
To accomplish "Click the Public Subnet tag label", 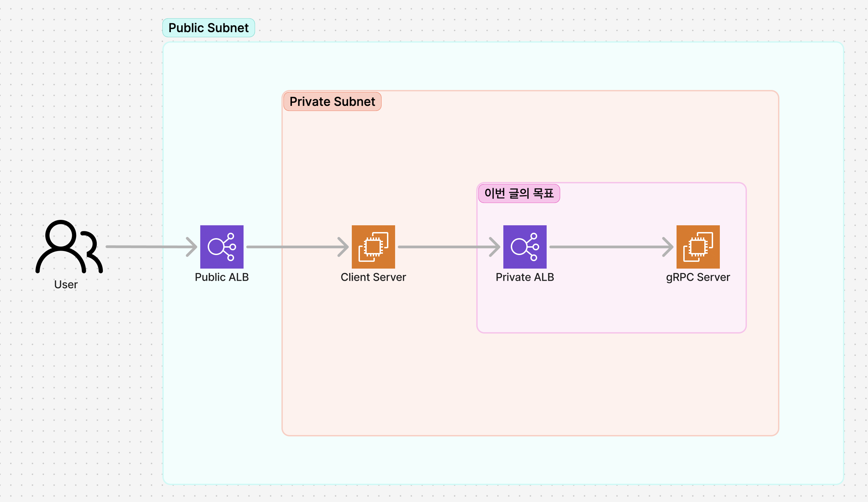I will pos(208,28).
